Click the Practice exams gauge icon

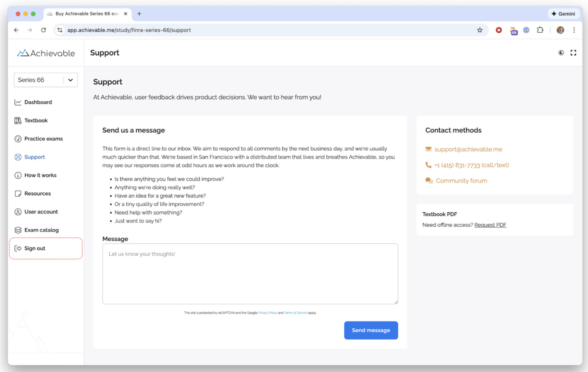[x=18, y=139]
